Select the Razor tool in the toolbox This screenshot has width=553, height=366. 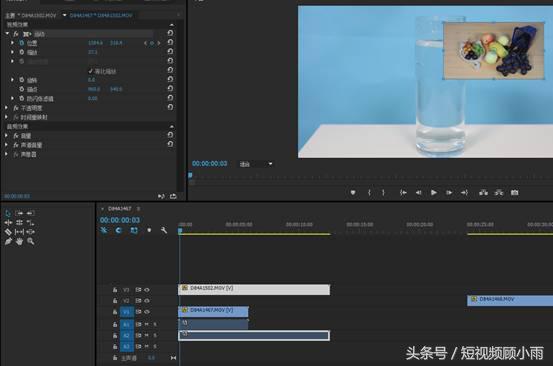pos(8,232)
